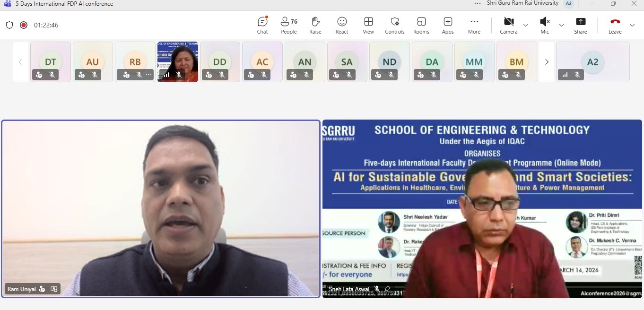
Task: Change the meeting View layout
Action: point(368,25)
